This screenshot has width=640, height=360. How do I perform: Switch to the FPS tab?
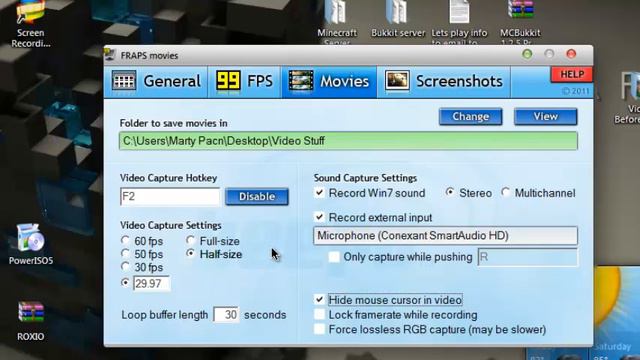pyautogui.click(x=244, y=81)
